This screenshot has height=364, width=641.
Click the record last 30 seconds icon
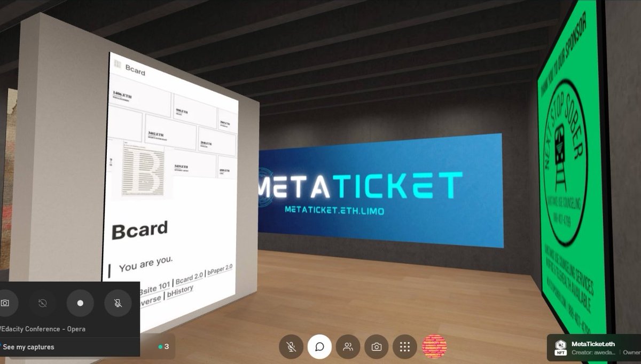(43, 303)
